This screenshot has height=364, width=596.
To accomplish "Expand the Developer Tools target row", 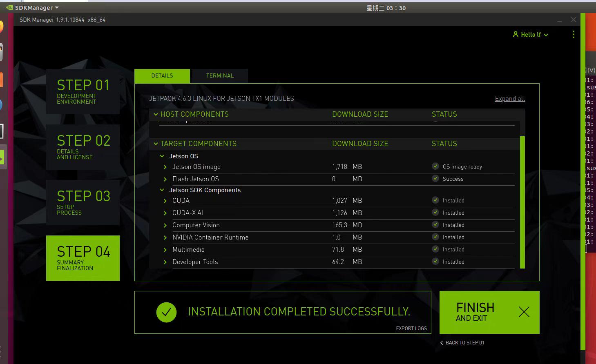I will click(165, 262).
